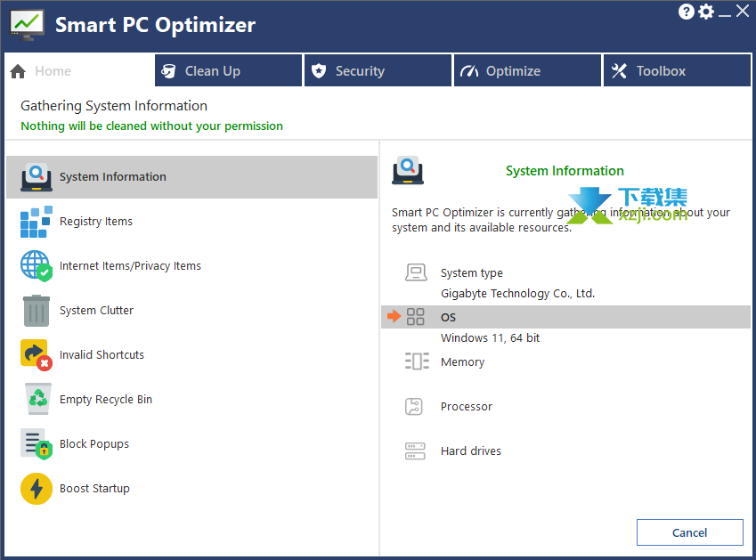Click the Smart PC Optimizer app logo
This screenshot has height=560, width=756.
click(28, 25)
